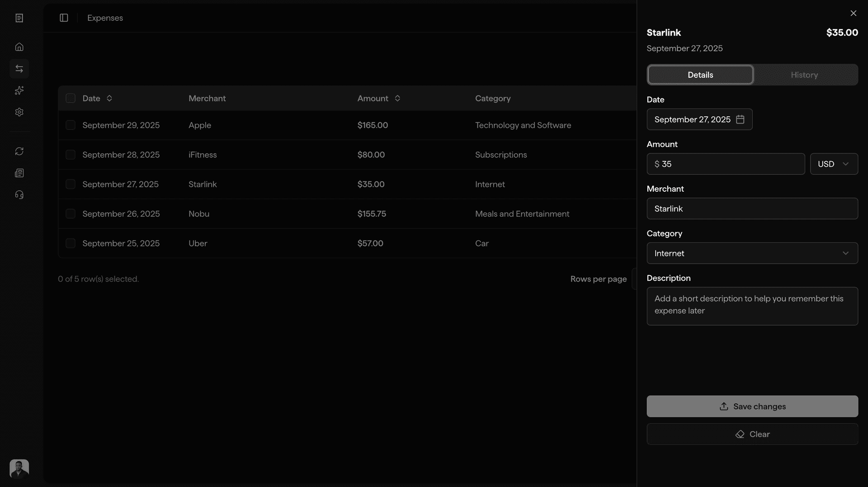This screenshot has width=868, height=487.
Task: Open Settings via the gear icon
Action: click(19, 112)
